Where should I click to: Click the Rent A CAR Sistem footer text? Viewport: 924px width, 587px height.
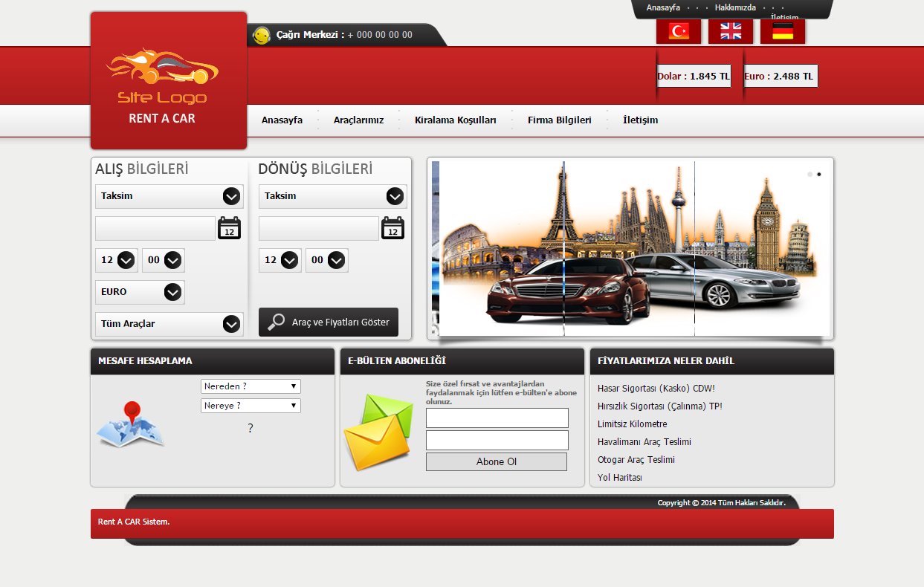[x=134, y=522]
